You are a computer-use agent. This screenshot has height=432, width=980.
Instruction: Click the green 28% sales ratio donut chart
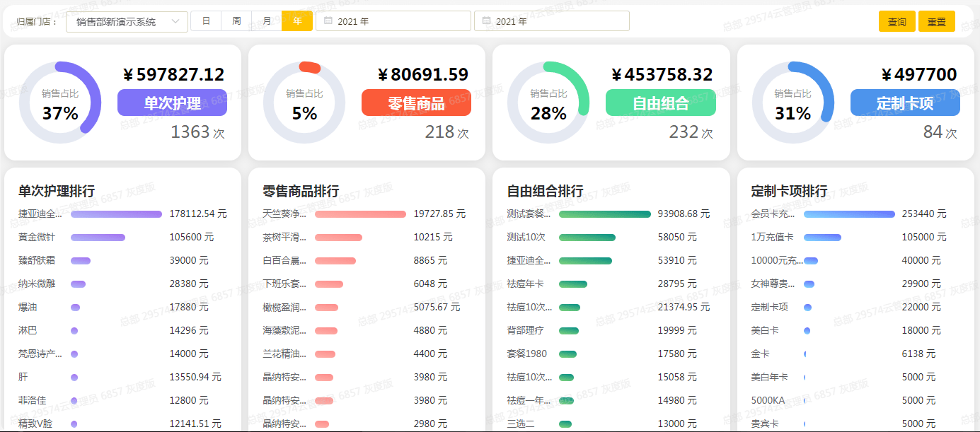tap(548, 103)
